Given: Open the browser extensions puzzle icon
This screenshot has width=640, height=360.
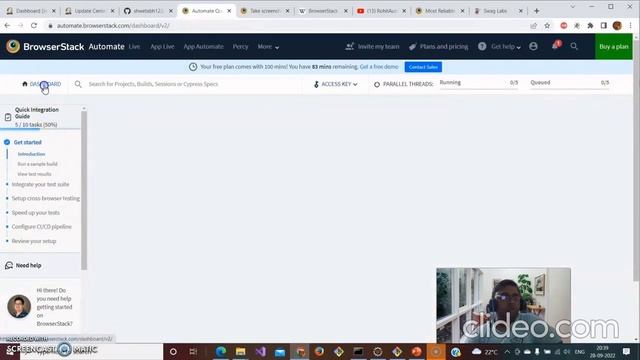Looking at the screenshot, I should (590, 26).
